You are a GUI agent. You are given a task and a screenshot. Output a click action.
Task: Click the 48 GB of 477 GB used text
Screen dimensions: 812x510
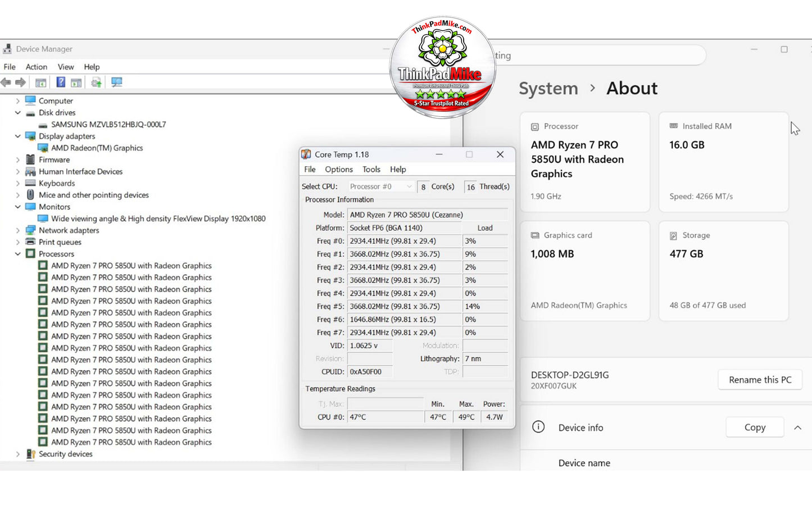tap(707, 306)
